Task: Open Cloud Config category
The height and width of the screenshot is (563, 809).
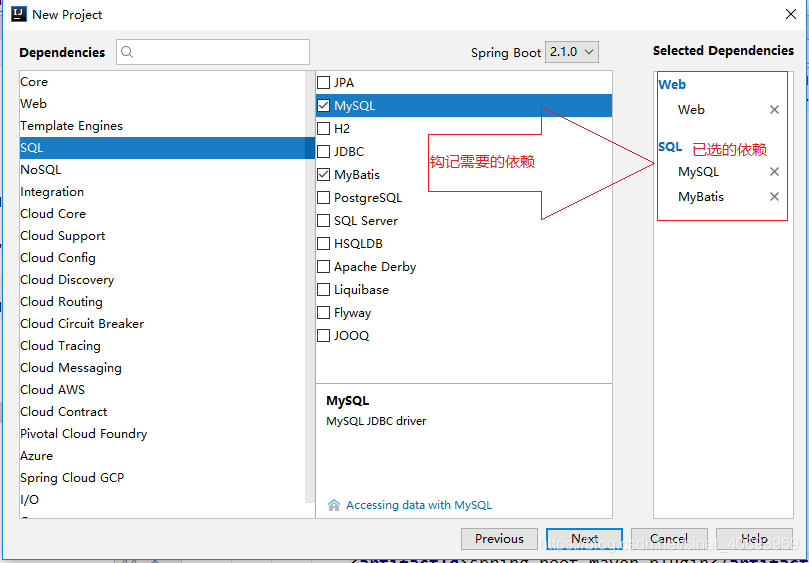Action: tap(162, 258)
